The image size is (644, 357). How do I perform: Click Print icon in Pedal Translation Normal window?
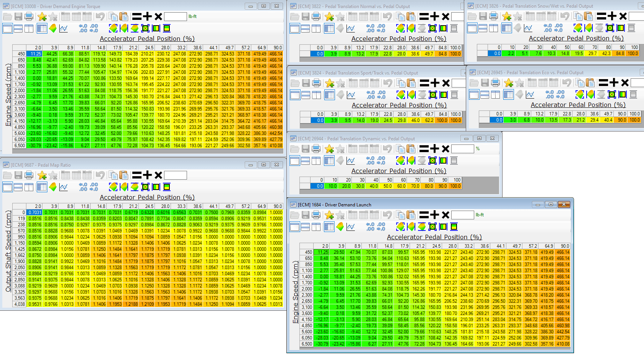point(316,16)
